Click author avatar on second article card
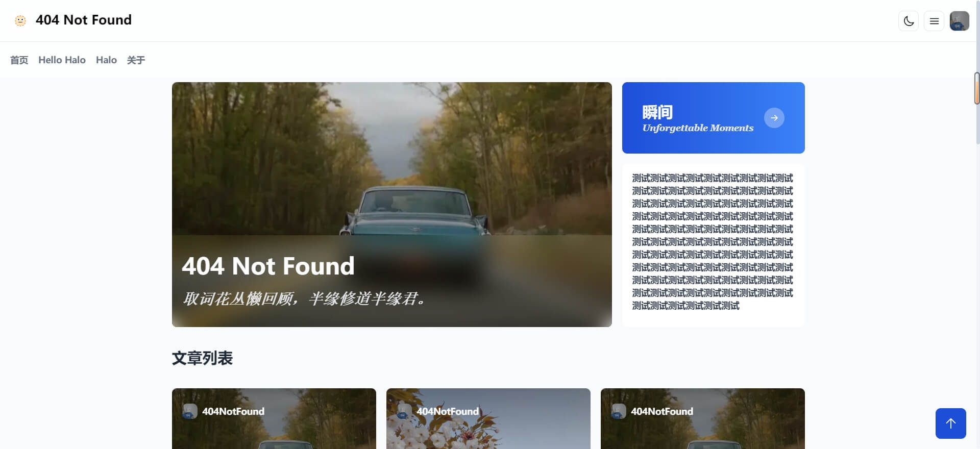 point(404,411)
